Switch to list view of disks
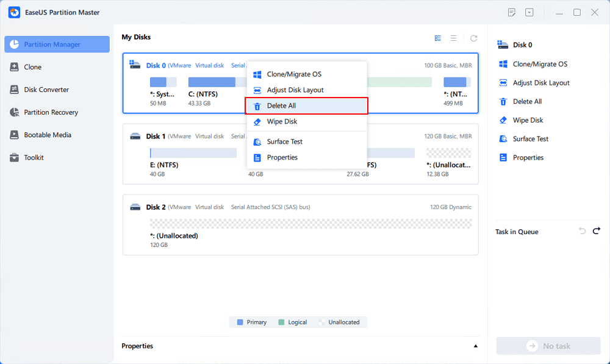The width and height of the screenshot is (610, 364). click(x=454, y=38)
